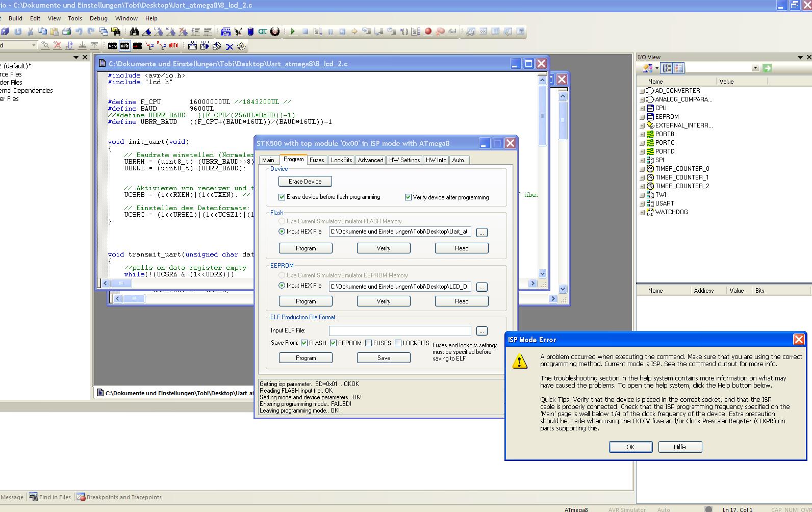The width and height of the screenshot is (812, 512).
Task: Click the Cut scissors icon
Action: tap(31, 32)
